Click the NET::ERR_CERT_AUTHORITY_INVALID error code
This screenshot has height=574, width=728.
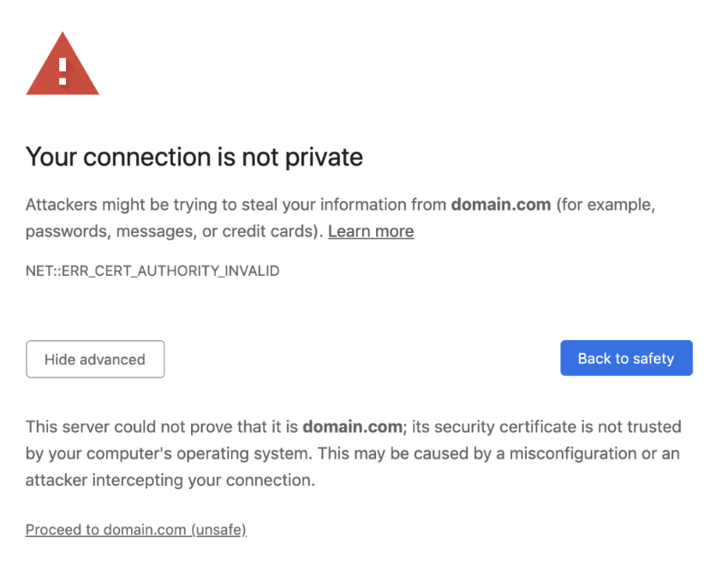(x=152, y=271)
